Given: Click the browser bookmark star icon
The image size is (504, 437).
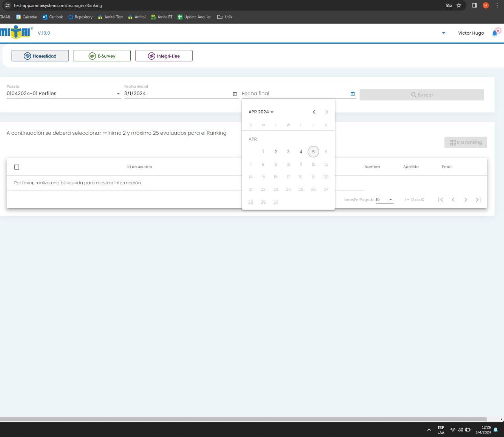Looking at the screenshot, I should pos(459,6).
